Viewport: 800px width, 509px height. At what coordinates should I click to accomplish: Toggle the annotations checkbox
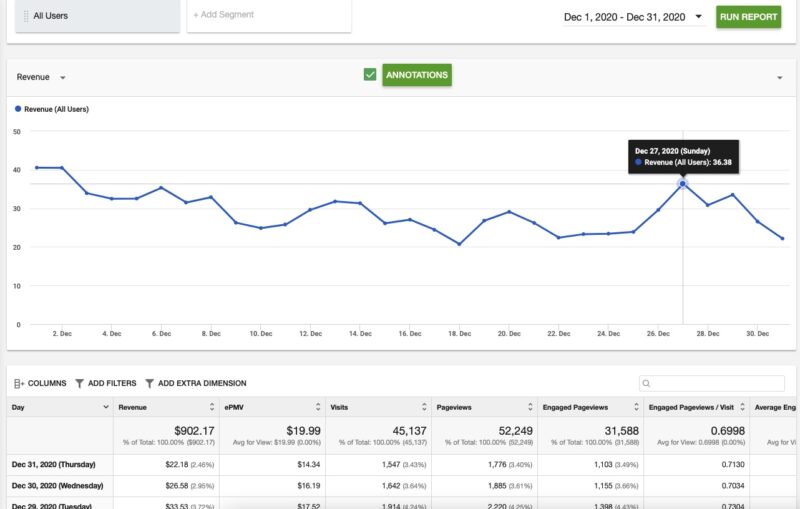370,75
